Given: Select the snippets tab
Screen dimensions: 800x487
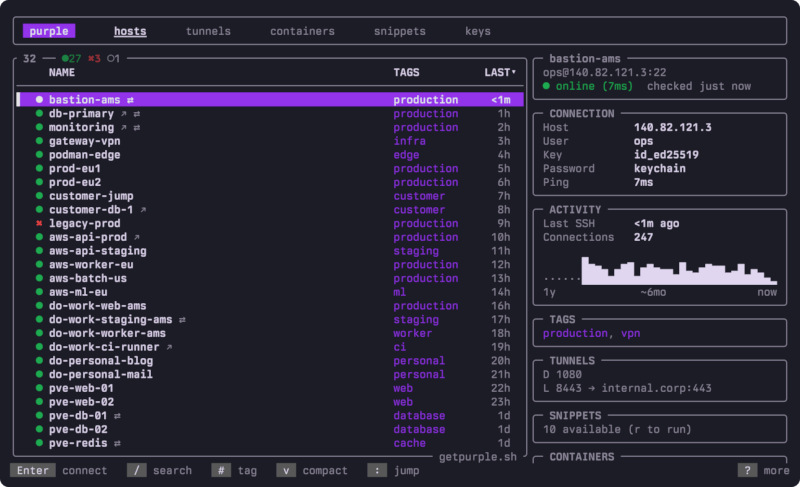Looking at the screenshot, I should click(399, 31).
